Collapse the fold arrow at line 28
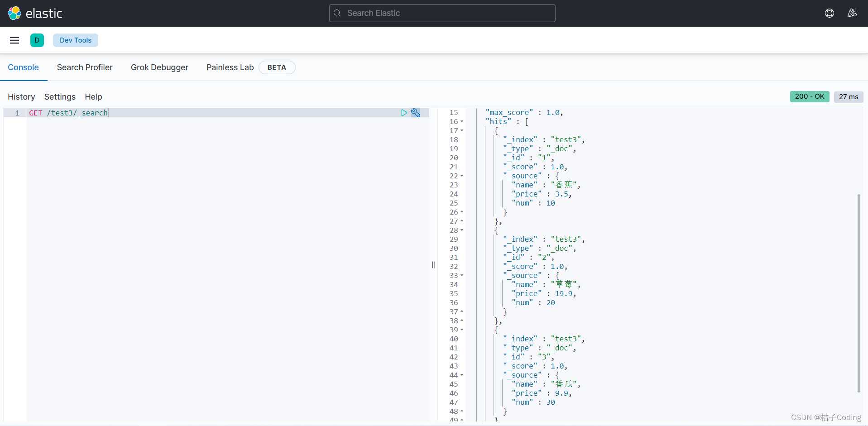868x426 pixels. pos(462,230)
